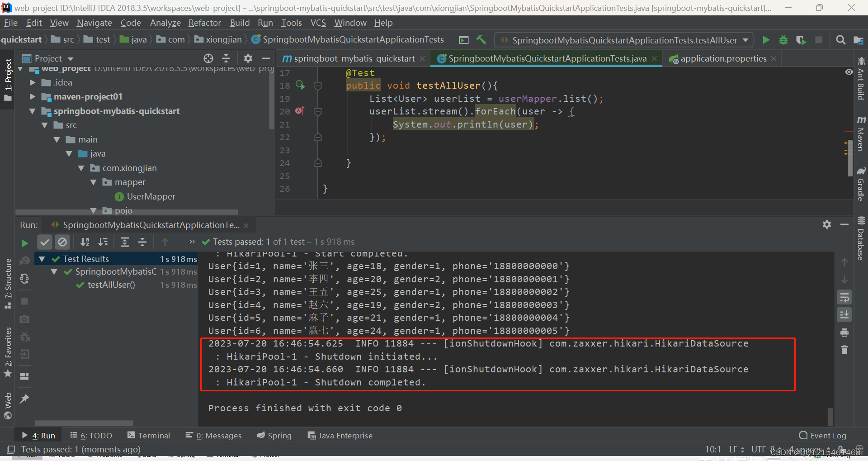Viewport: 868px width, 461px height.
Task: Open Project panel settings gear
Action: [248, 58]
